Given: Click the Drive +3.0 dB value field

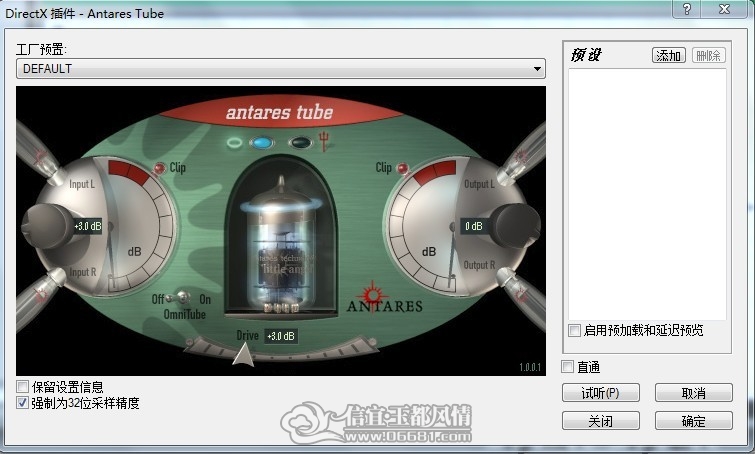Looking at the screenshot, I should (281, 336).
